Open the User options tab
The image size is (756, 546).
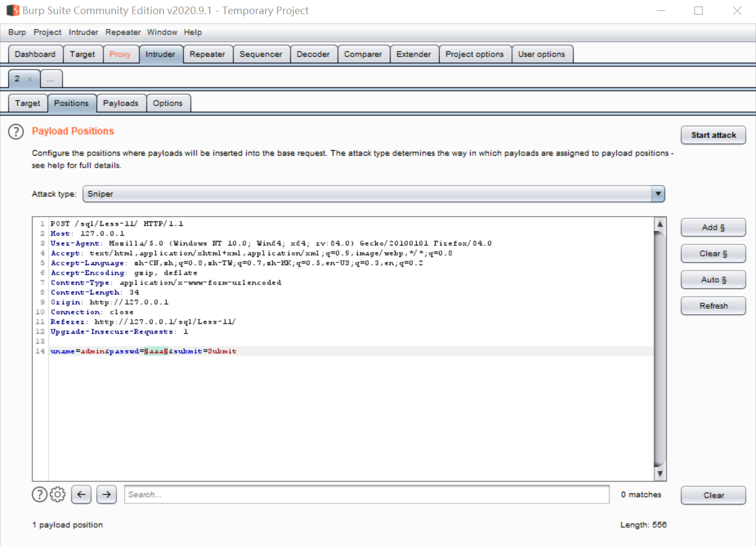coord(542,54)
